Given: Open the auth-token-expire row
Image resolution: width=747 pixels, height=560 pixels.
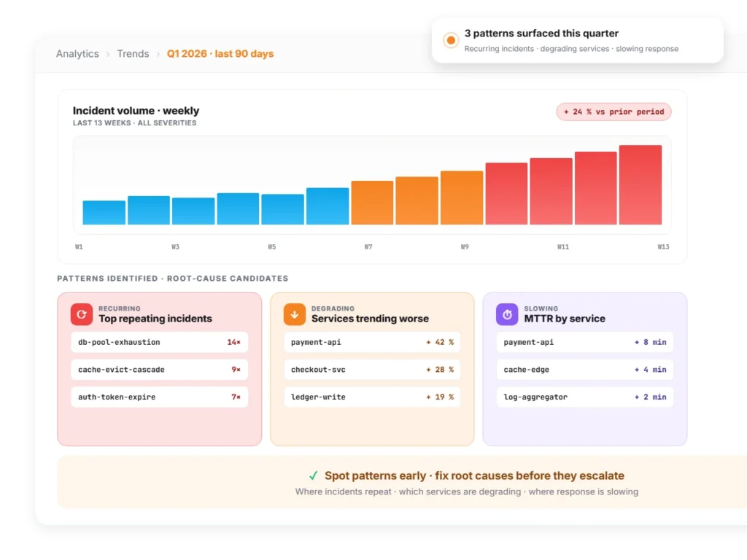Looking at the screenshot, I should point(160,397).
